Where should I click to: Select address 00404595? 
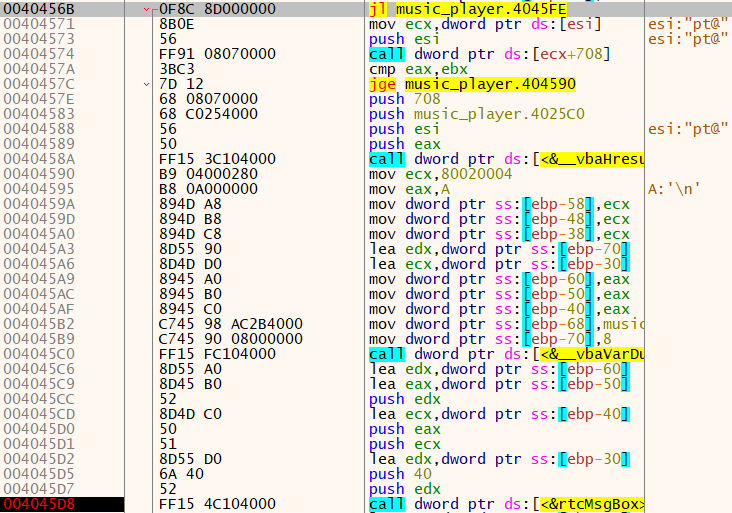click(x=39, y=189)
